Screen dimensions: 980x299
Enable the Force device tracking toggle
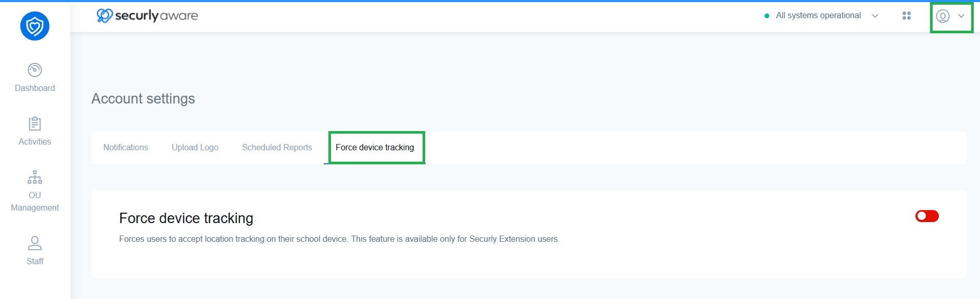click(x=927, y=216)
